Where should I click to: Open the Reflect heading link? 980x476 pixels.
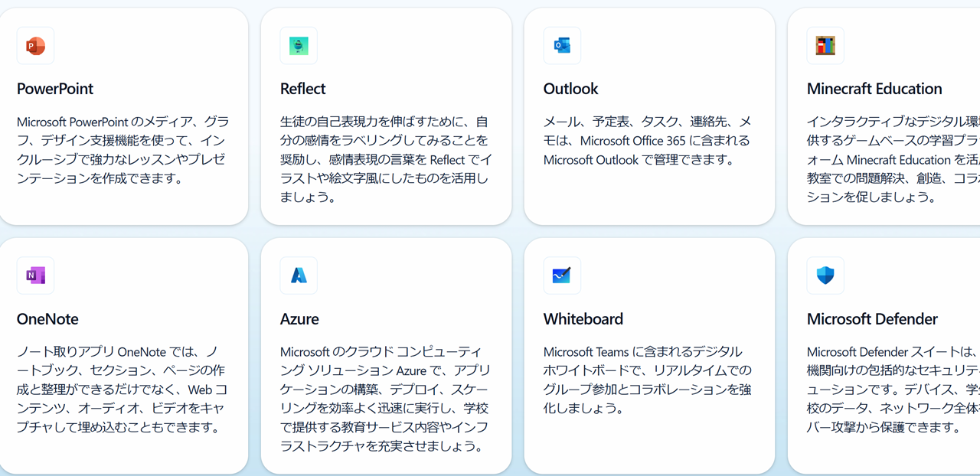point(303,89)
